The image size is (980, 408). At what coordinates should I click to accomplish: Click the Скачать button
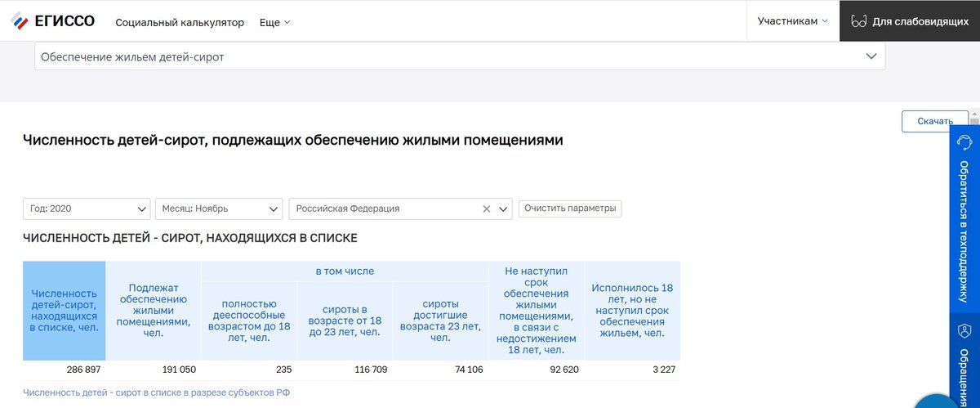pyautogui.click(x=935, y=121)
